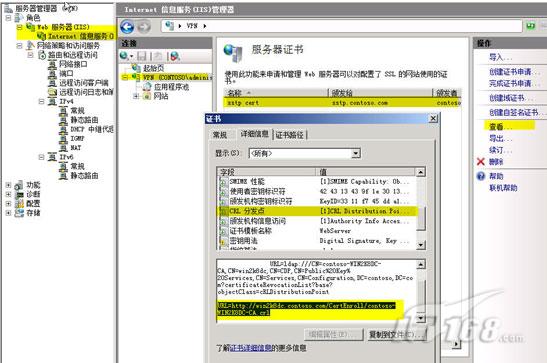The width and height of the screenshot is (547, 363).
Task: Click the 起始页 start page icon
Action: point(136,68)
